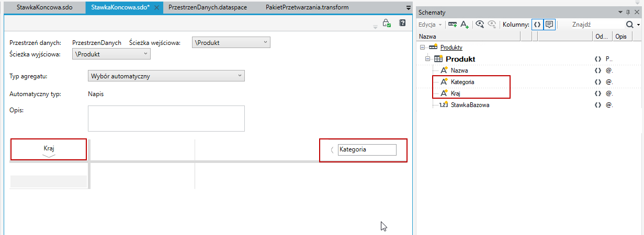Select the Produkt table node

tap(460, 59)
